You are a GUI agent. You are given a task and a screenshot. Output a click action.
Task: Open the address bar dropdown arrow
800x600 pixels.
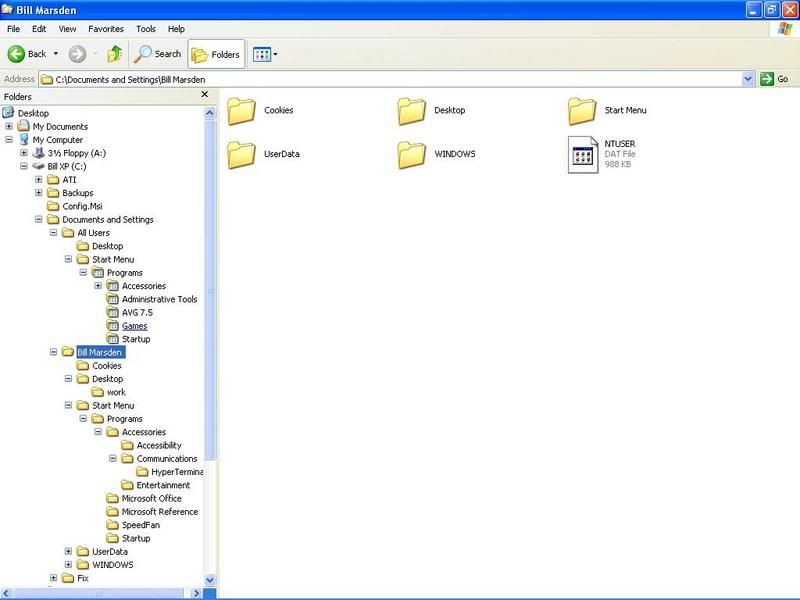tap(748, 79)
